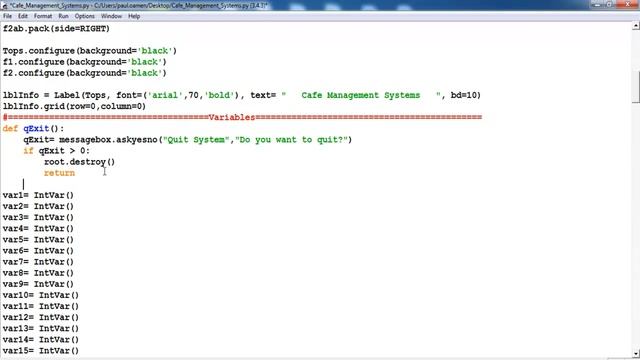Viewport: 640px width, 360px height.
Task: Click 'Tops.configure(background='black')' line
Action: click(x=90, y=51)
